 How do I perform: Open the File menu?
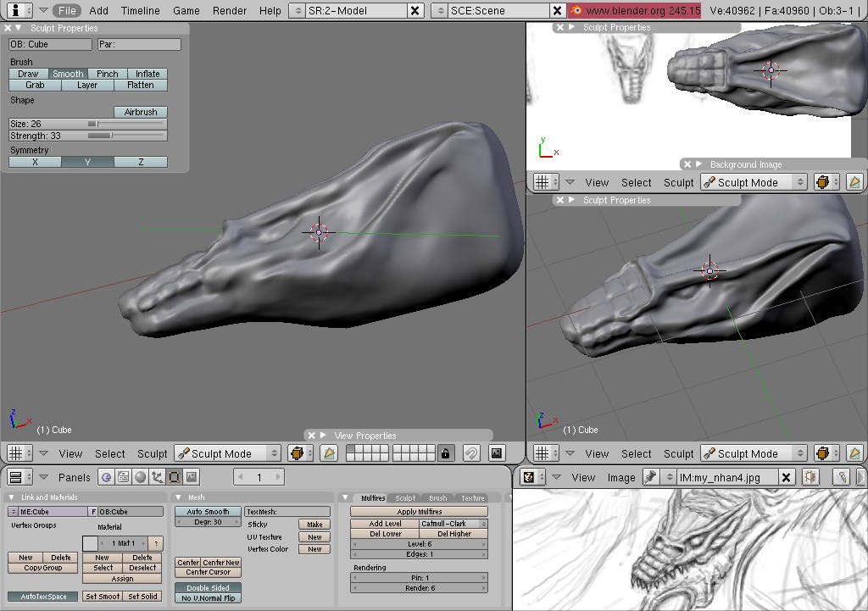[67, 10]
